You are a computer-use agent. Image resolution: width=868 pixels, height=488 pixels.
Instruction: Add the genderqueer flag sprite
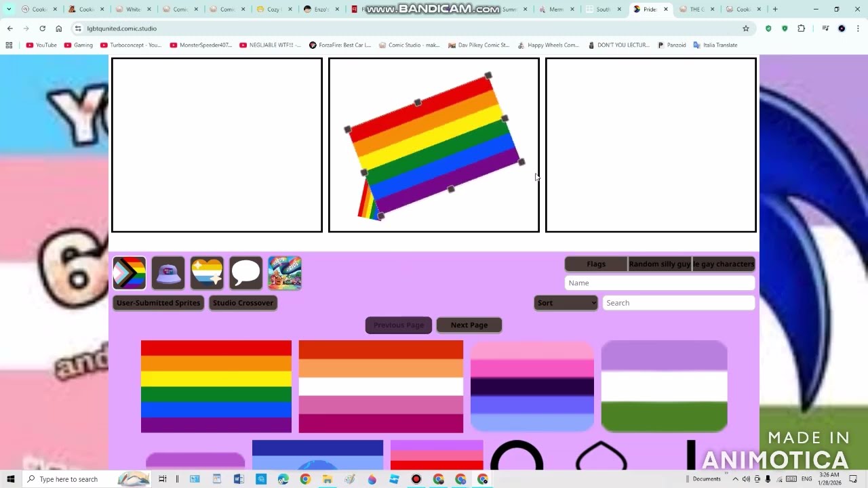point(664,386)
